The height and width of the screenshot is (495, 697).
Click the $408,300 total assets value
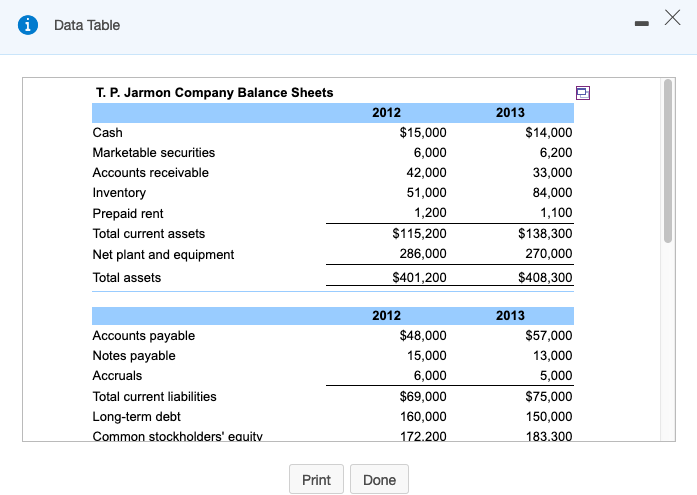click(545, 277)
